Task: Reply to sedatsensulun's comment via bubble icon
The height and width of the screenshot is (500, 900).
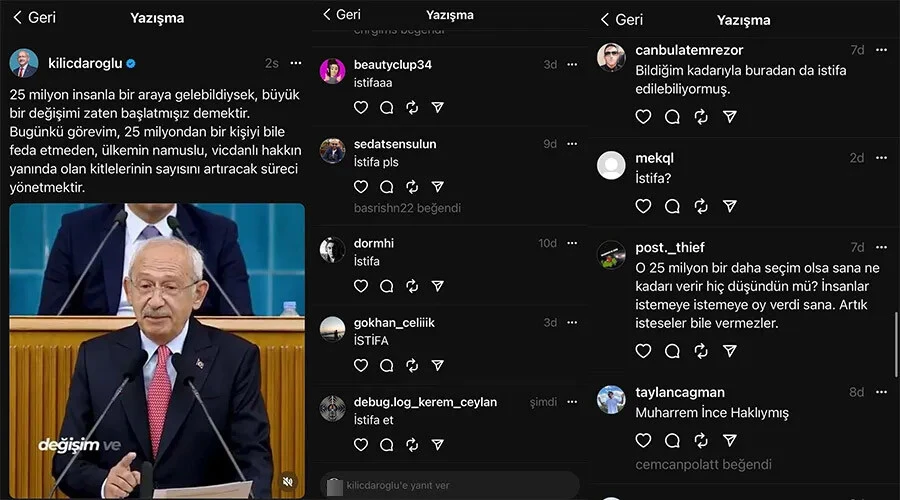Action: coord(386,187)
